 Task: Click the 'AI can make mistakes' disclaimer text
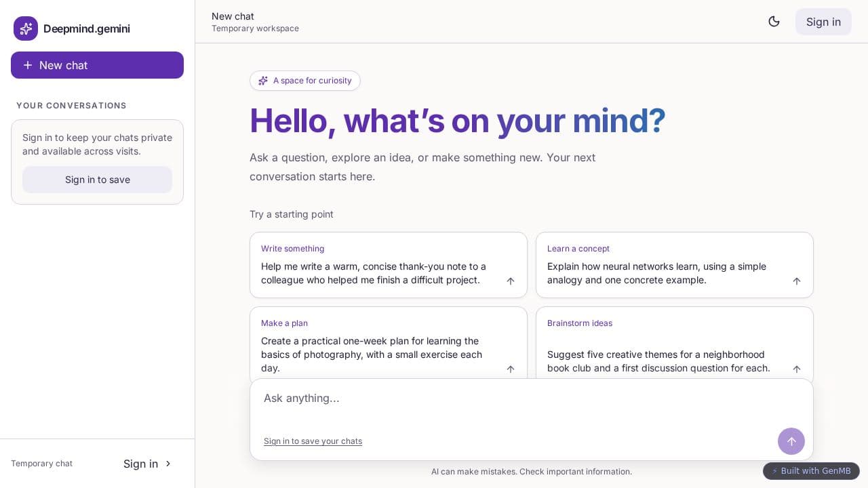tap(532, 472)
